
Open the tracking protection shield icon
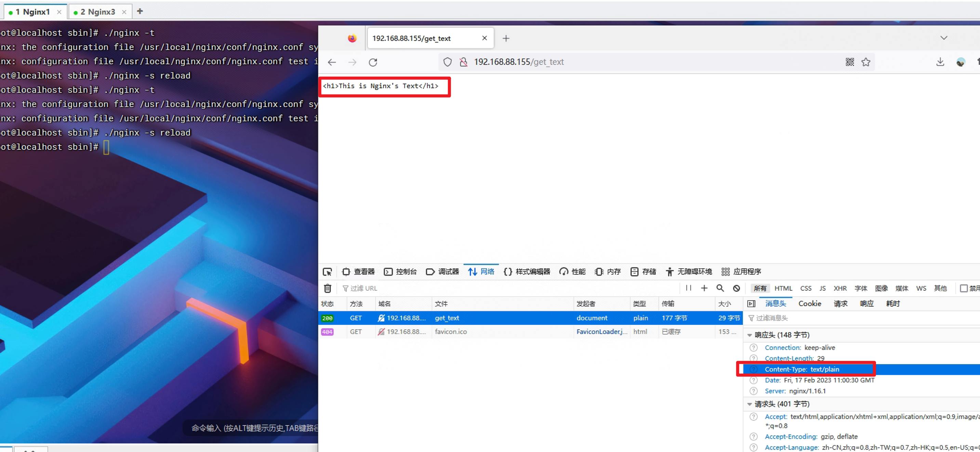point(447,62)
